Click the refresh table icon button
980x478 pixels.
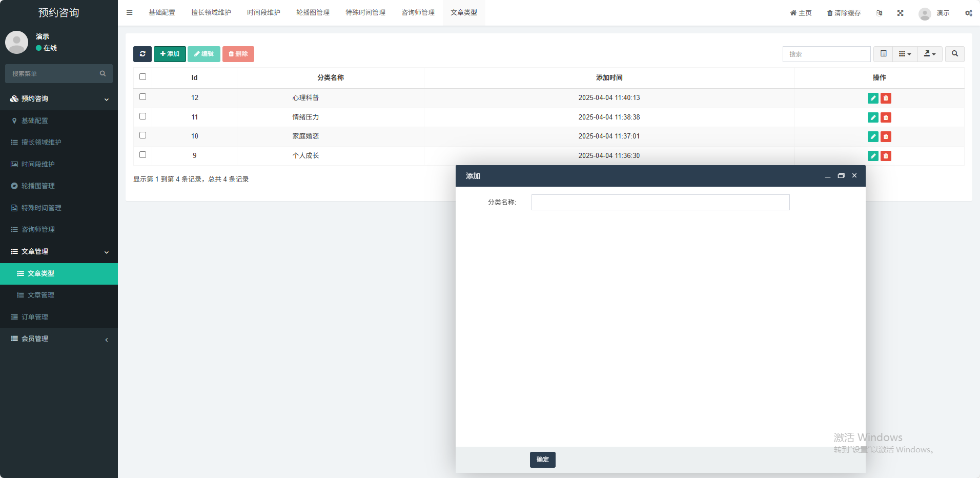coord(142,54)
